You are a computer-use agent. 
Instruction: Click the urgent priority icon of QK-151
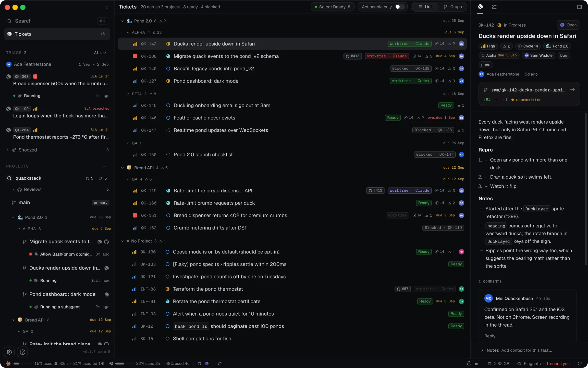pos(135,215)
